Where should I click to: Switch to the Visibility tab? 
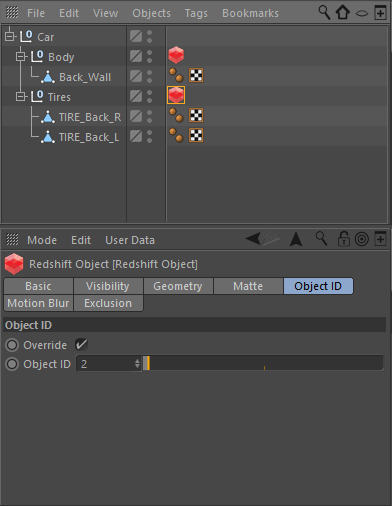[108, 286]
